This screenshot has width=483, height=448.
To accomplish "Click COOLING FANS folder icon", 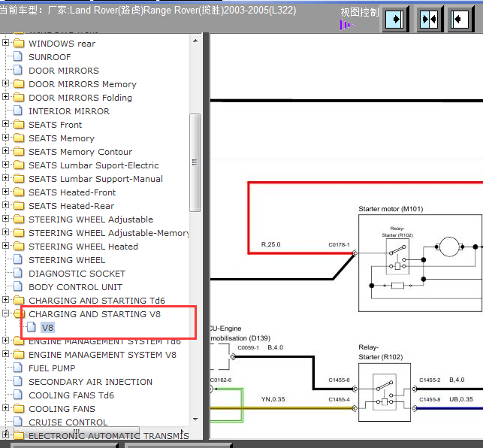I will tap(19, 408).
